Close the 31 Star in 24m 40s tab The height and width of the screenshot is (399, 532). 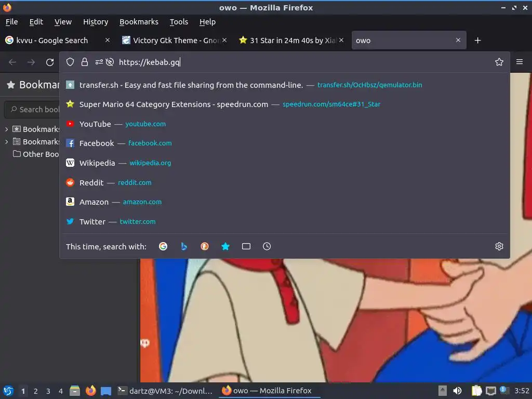(x=341, y=40)
